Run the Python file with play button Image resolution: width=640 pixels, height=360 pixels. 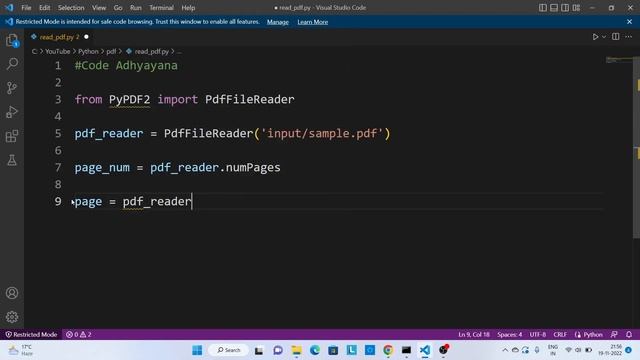click(595, 37)
